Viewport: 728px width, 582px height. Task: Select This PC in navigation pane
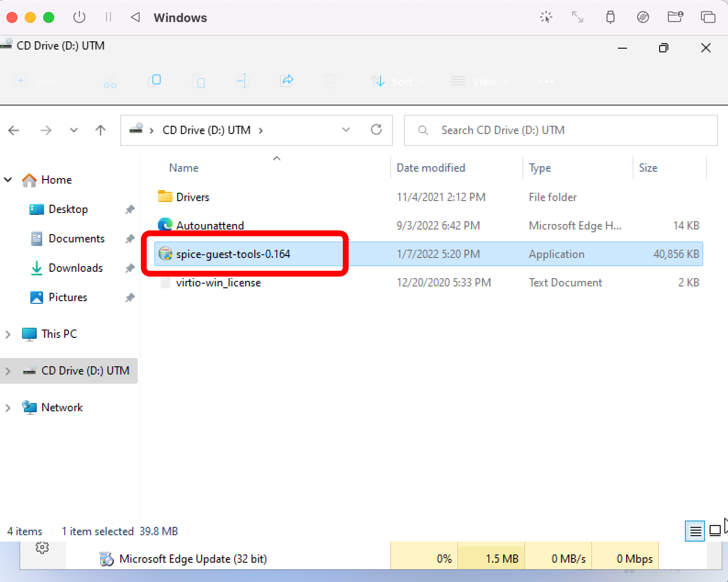coord(59,334)
